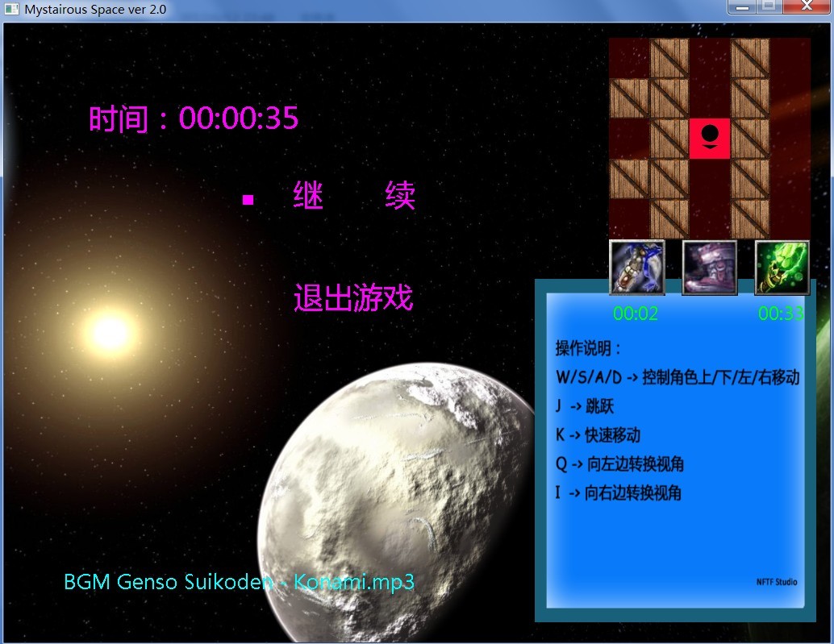Click the W/S/A/D movement instruction line
Screen dimensions: 834x644
[678, 377]
